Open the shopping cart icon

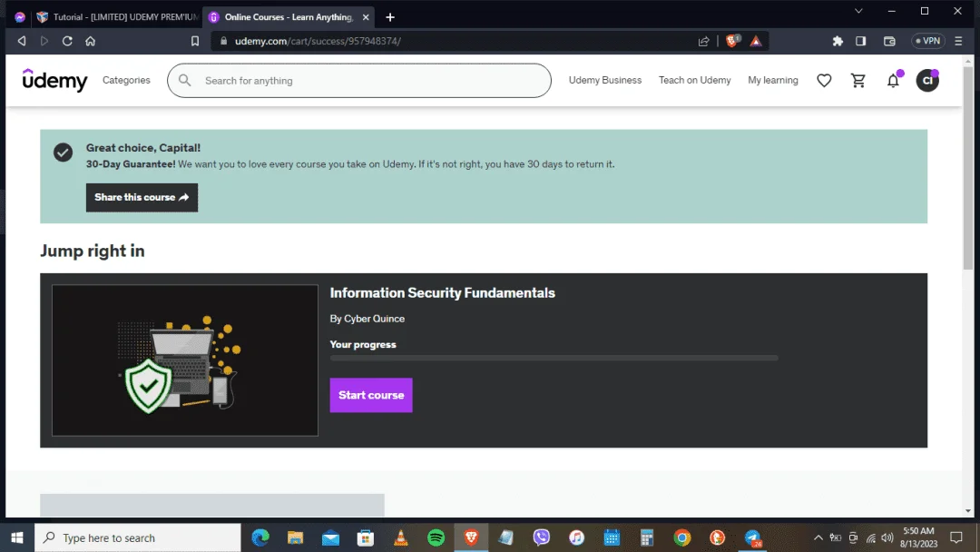(858, 80)
